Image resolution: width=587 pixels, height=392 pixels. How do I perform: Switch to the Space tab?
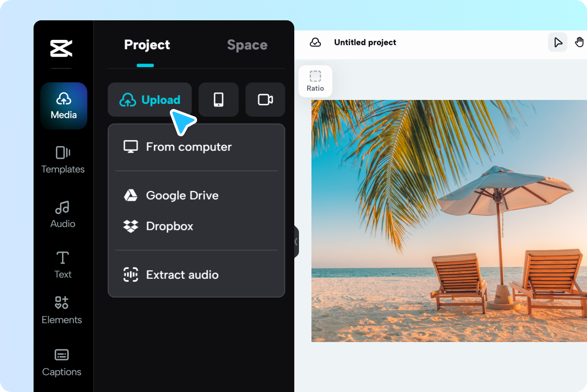tap(247, 45)
